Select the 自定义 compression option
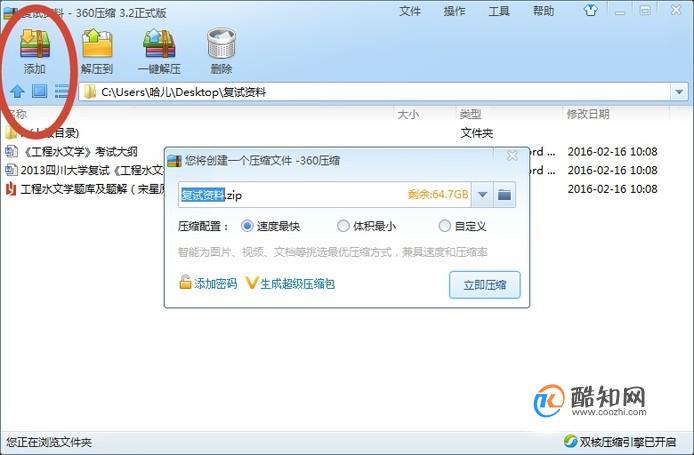The width and height of the screenshot is (694, 455). tap(444, 226)
